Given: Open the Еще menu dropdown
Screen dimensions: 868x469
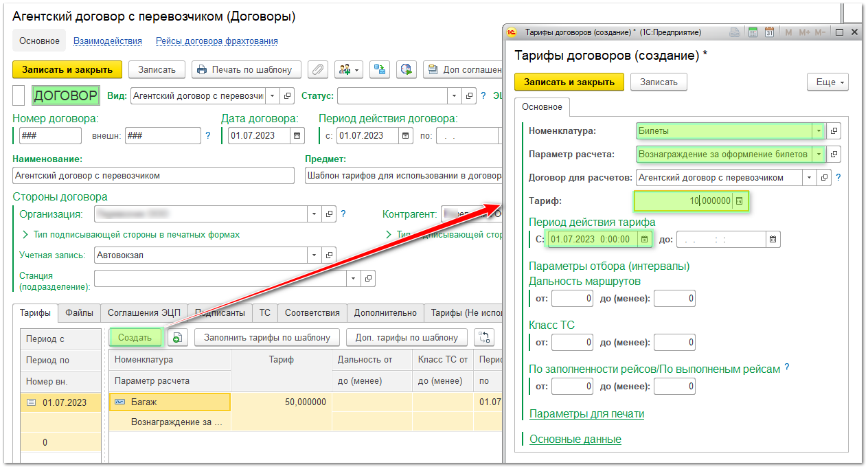Looking at the screenshot, I should [827, 82].
